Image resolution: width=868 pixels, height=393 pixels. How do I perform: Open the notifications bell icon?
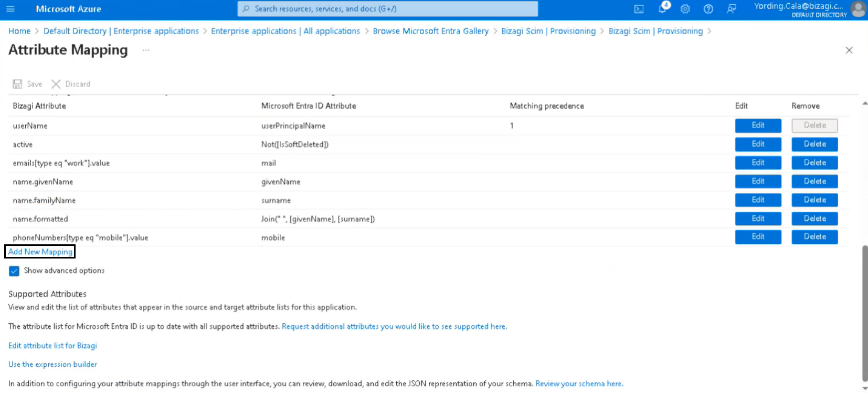663,8
